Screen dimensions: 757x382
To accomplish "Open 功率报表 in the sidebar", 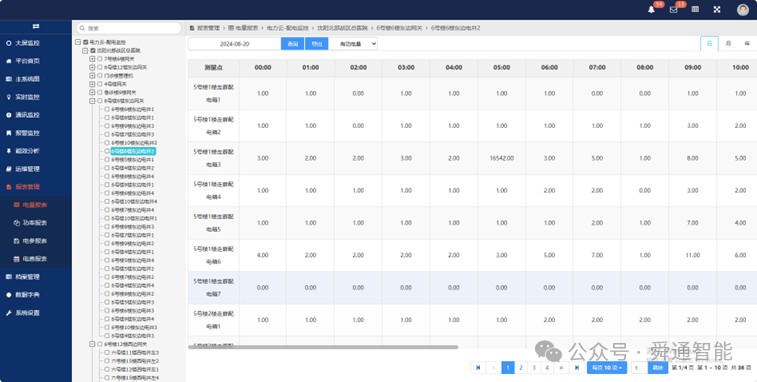I will (35, 223).
